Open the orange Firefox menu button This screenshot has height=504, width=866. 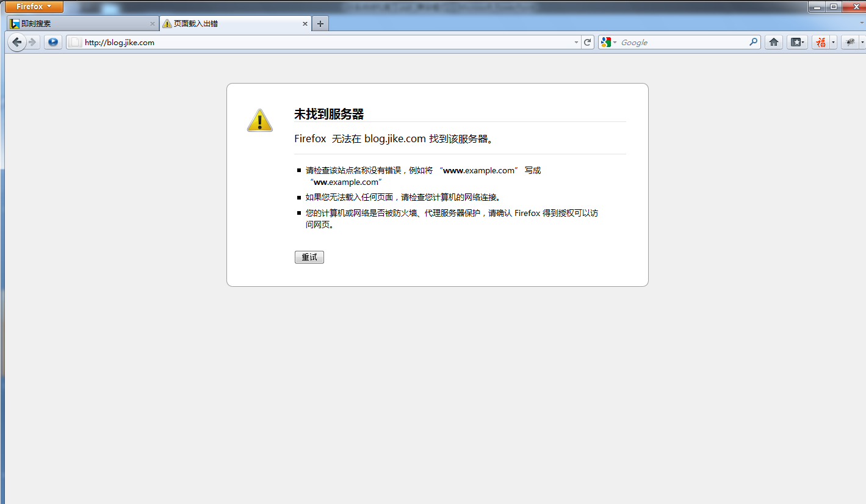pos(34,7)
